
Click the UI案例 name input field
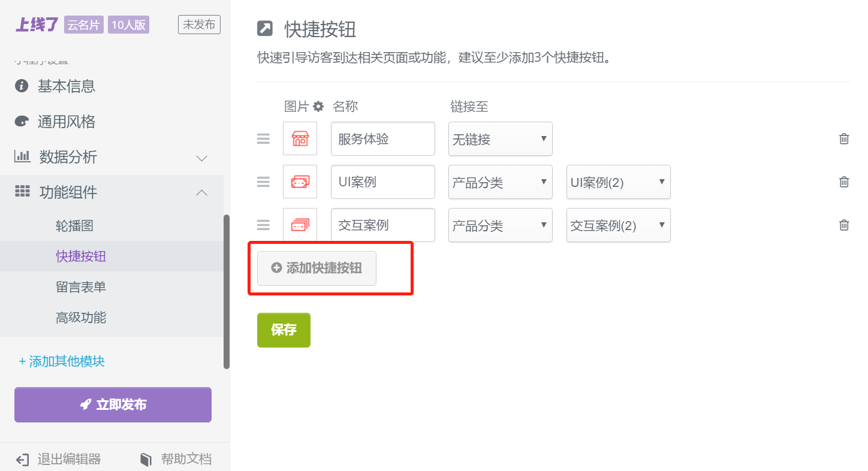383,182
